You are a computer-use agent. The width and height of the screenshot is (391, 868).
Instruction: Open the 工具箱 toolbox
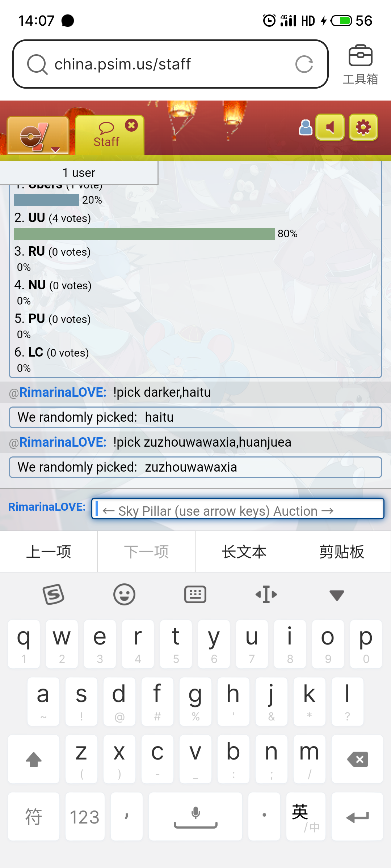360,65
